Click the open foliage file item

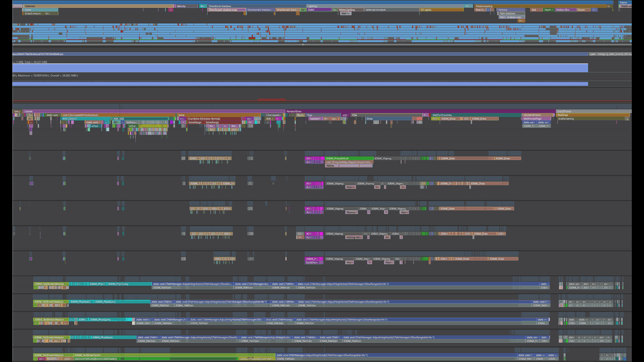click(610, 54)
